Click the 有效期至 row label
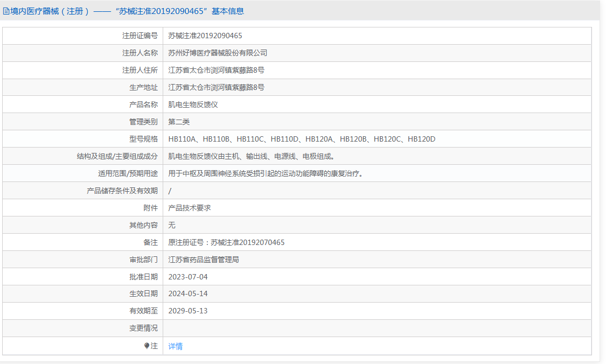 (x=143, y=311)
